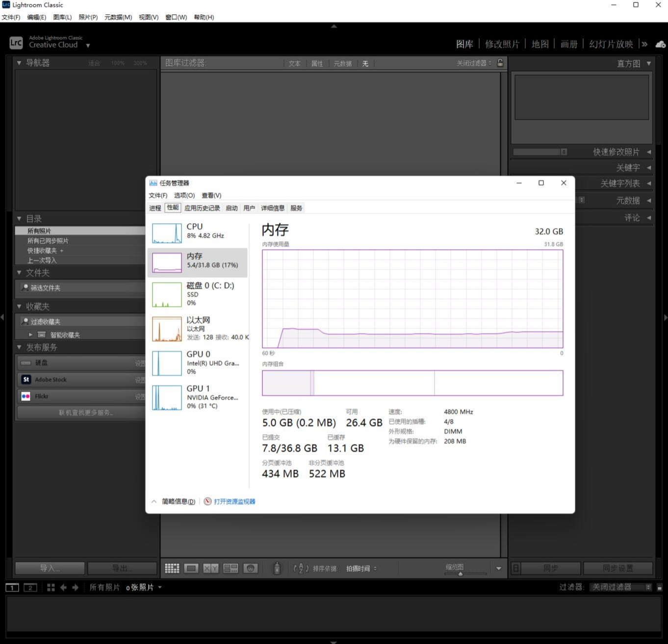Click the 导入 (Import) button
The height and width of the screenshot is (644, 668).
click(x=50, y=568)
